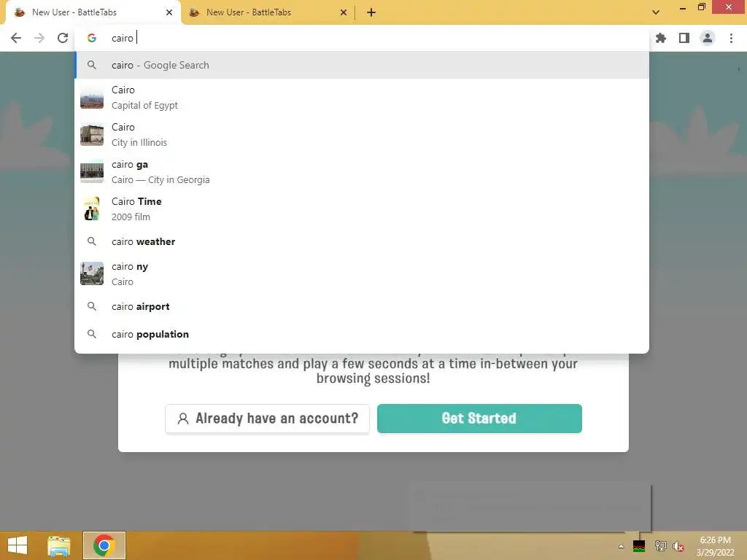
Task: Select Cairo Capital of Egypt suggestion
Action: tap(362, 98)
